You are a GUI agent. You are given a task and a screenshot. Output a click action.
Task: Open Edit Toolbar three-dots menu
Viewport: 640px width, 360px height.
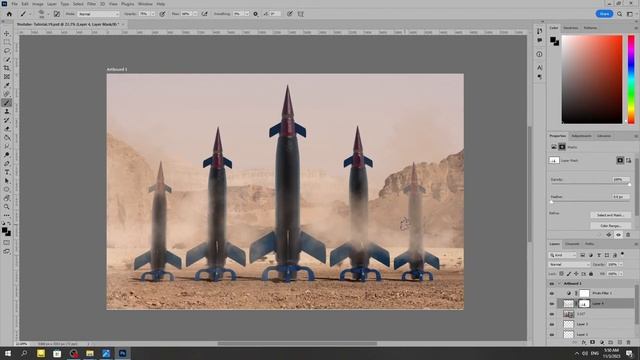pos(7,216)
